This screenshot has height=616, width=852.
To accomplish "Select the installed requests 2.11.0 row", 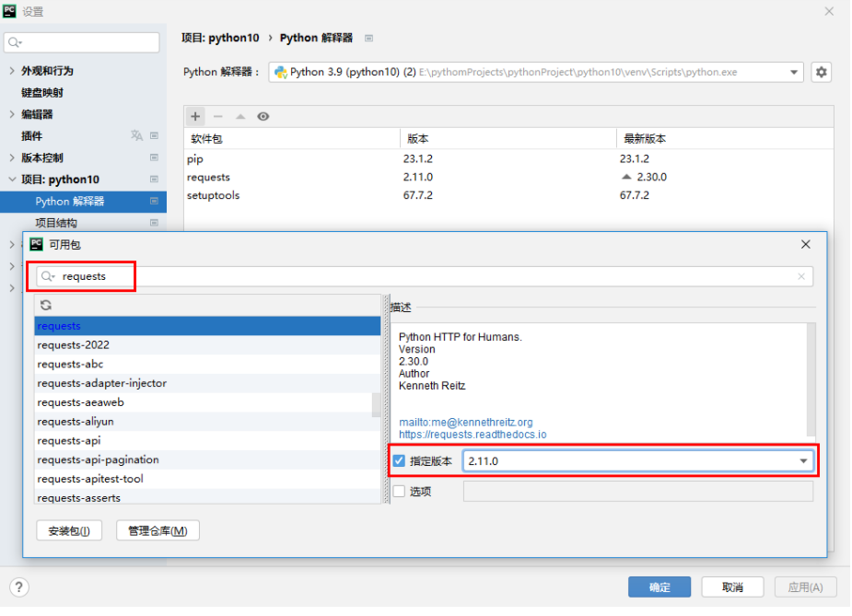I will coord(508,177).
